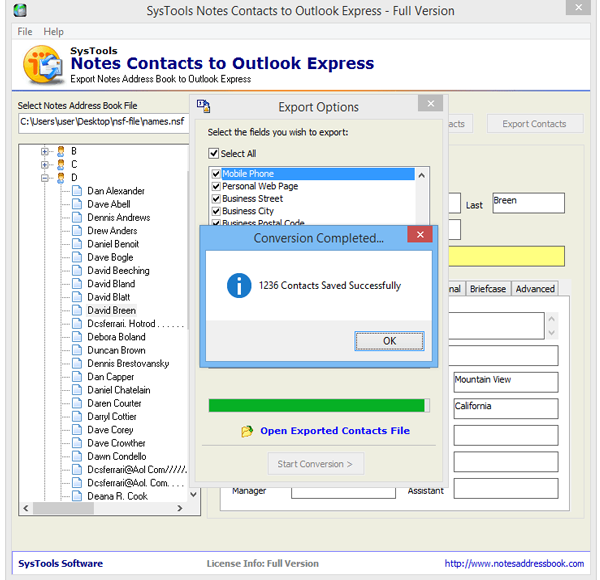Click the D group person icon
600x580 pixels.
click(60, 178)
